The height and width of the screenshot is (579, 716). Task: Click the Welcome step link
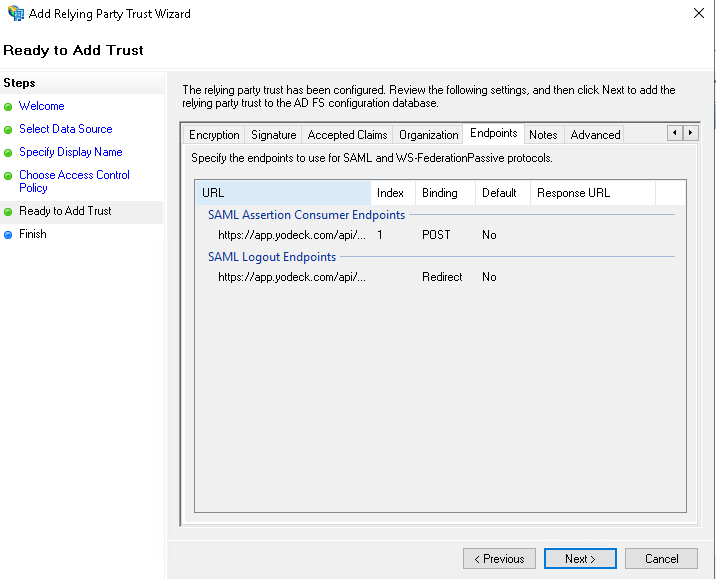point(41,106)
